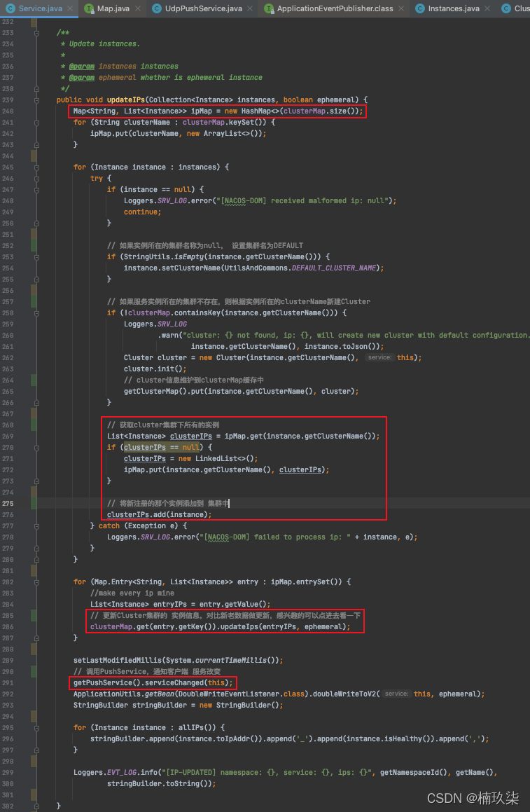This screenshot has height=812, width=530.
Task: Close the ApplicationEventPublisher.class tab
Action: [401, 8]
